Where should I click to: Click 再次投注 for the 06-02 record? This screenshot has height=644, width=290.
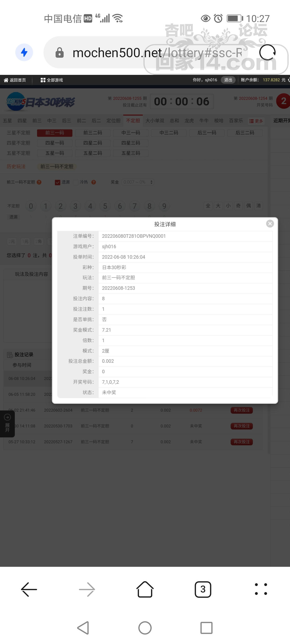point(242,410)
